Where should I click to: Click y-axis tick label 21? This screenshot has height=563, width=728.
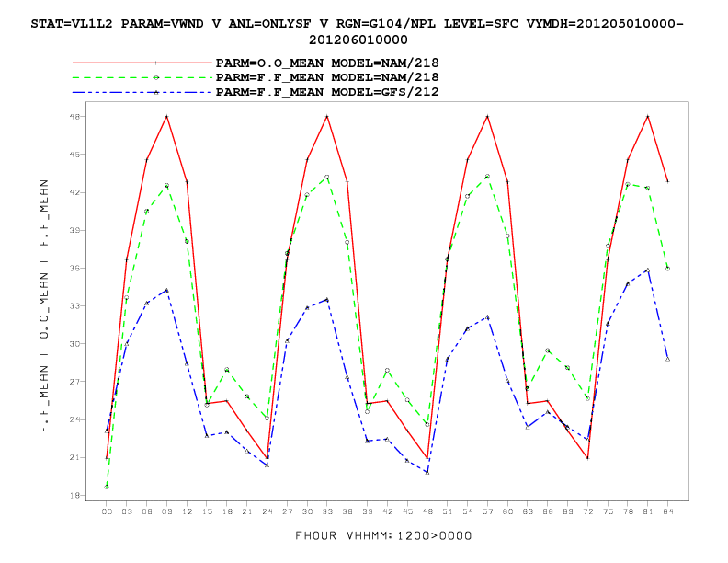(74, 457)
